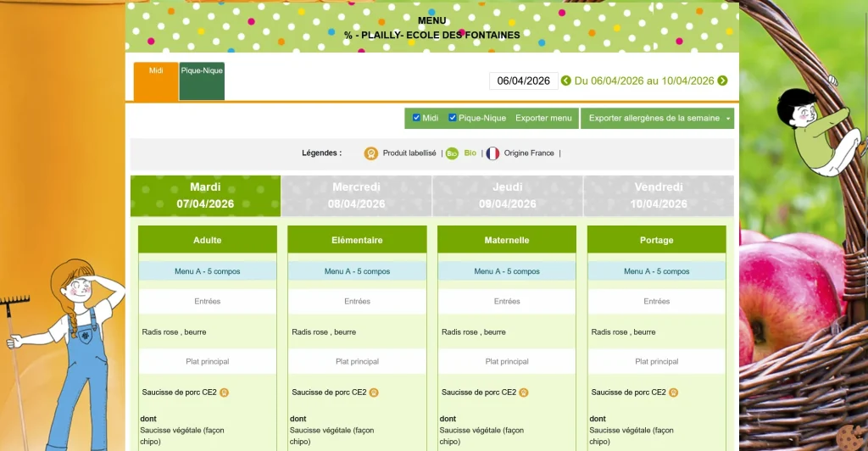Click the Produit labellisé legend icon
Screen dimensions: 868x451
coord(370,153)
